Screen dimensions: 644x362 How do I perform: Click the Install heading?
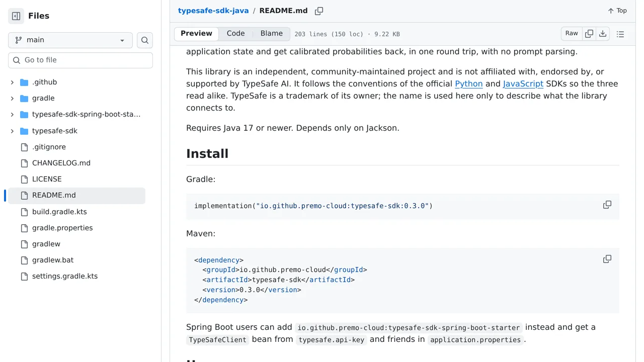coord(207,154)
